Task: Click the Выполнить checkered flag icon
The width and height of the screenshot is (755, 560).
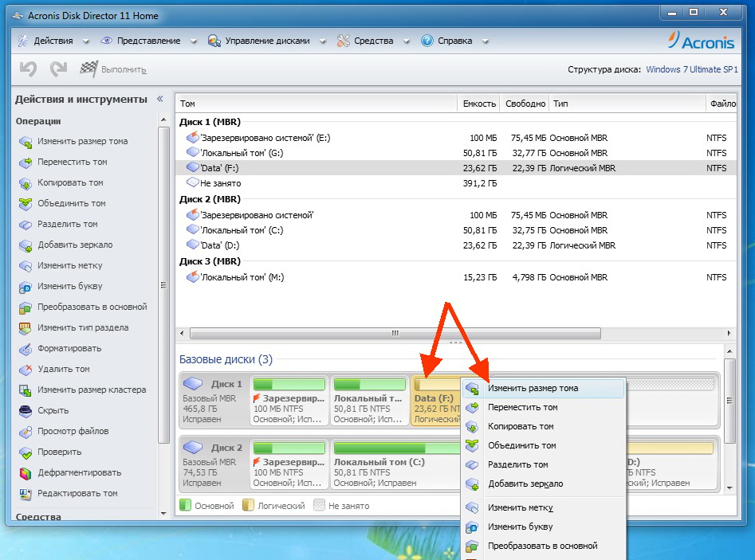Action: click(x=88, y=69)
